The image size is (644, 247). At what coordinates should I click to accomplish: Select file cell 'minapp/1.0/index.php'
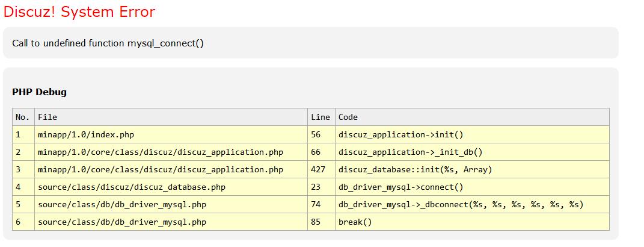[171, 134]
